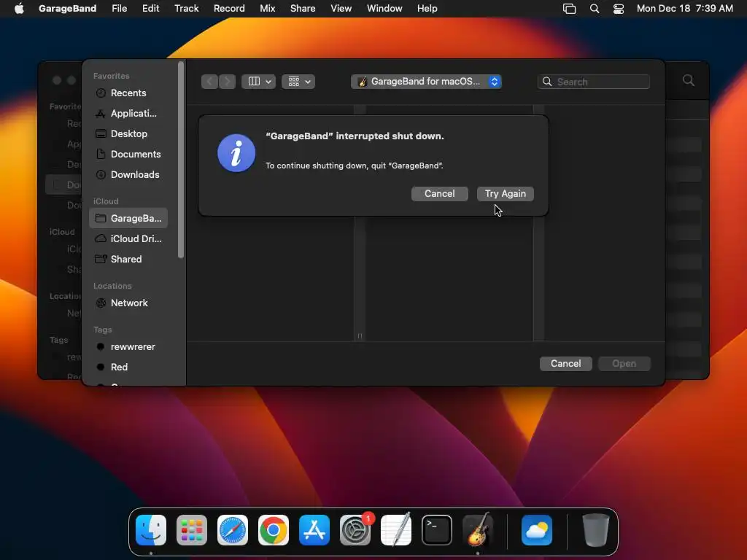Click the info icon in the alert
Image resolution: width=747 pixels, height=560 pixels.
point(236,153)
